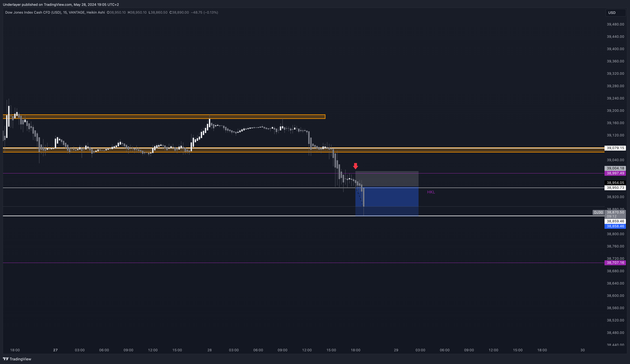Click the date 27 on time axis

coord(55,350)
